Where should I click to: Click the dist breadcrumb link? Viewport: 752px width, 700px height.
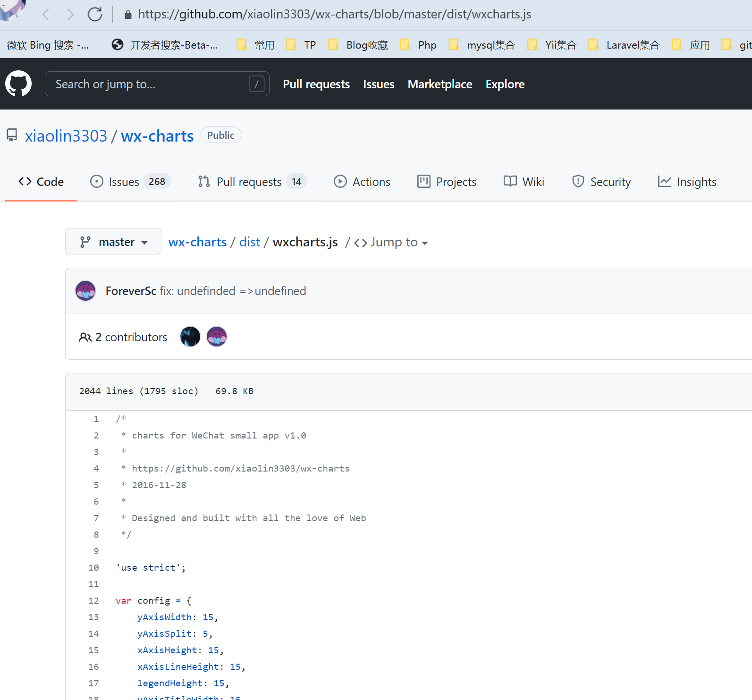click(250, 242)
